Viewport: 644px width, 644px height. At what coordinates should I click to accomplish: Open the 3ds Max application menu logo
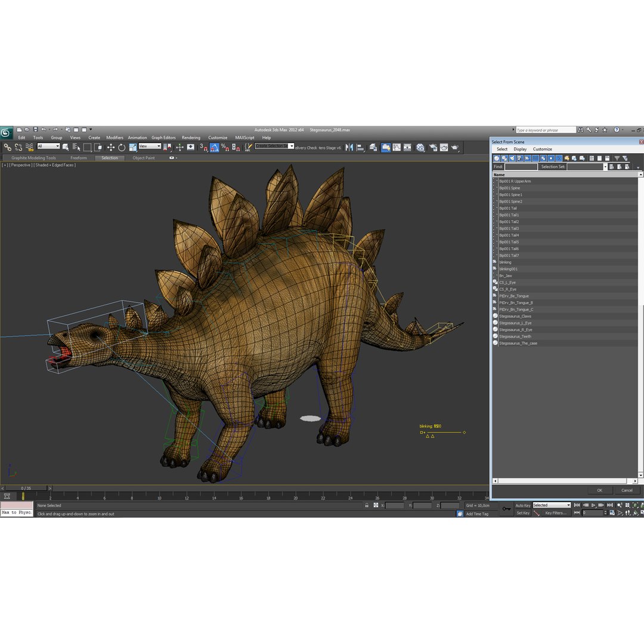tap(6, 132)
